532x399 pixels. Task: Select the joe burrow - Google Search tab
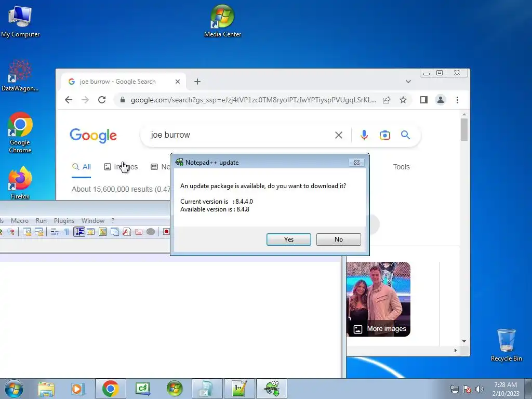pos(117,82)
